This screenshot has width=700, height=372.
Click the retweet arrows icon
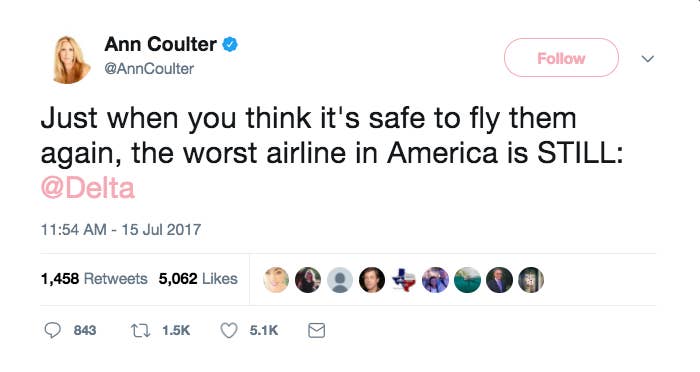[x=140, y=330]
